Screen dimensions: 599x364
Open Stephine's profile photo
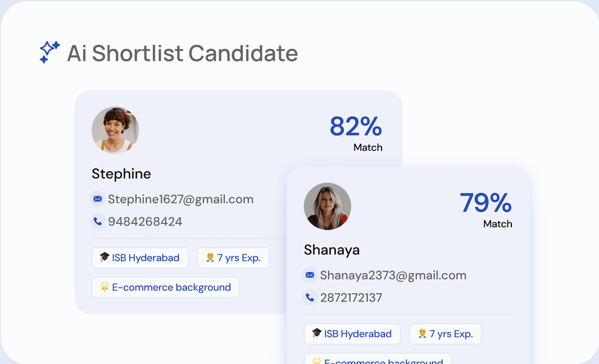click(115, 130)
